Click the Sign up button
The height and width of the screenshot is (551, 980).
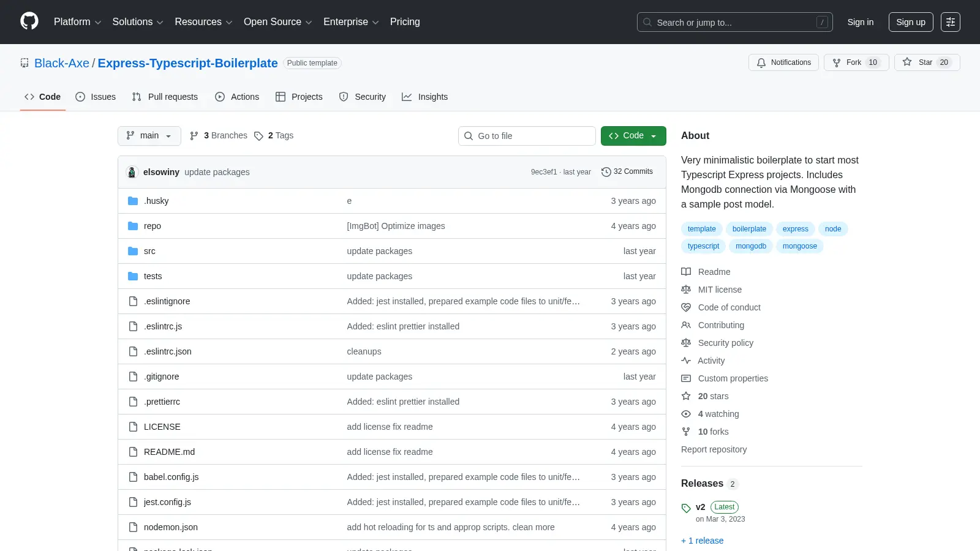click(x=911, y=22)
